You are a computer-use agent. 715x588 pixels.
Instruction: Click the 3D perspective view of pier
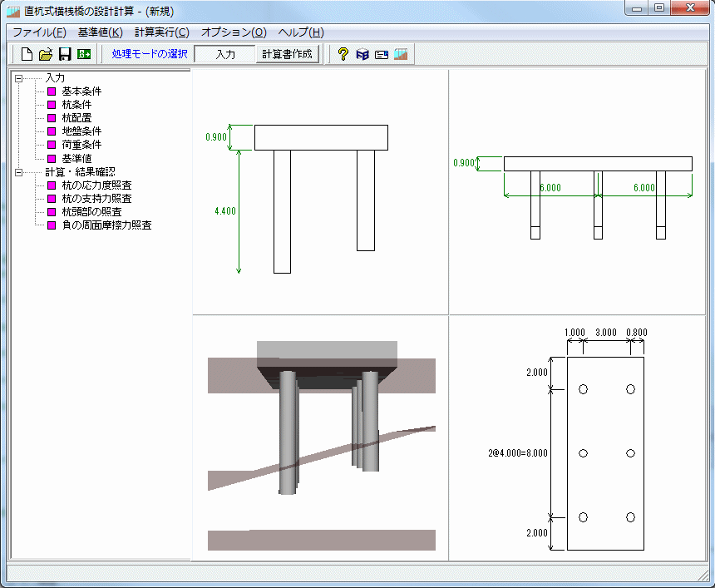click(x=321, y=437)
